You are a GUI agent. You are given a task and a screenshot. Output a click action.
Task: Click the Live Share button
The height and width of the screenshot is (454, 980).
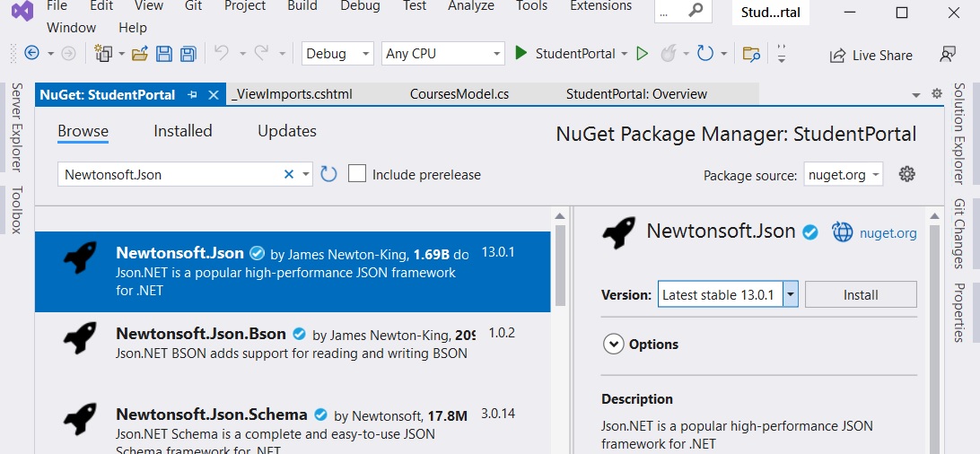click(871, 55)
